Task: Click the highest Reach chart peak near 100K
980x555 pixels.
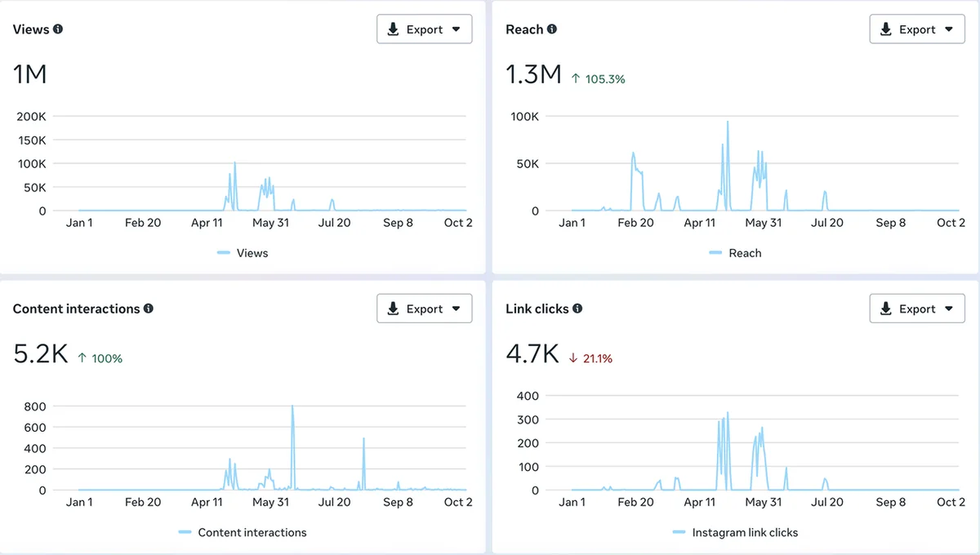Action: click(728, 122)
